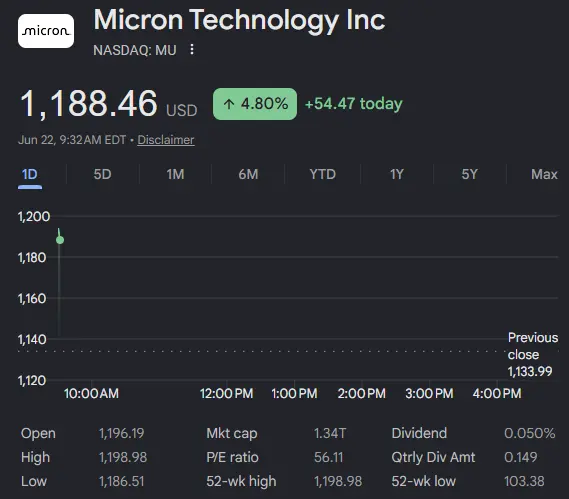Click the Micron Technology Inc title
The width and height of the screenshot is (569, 499).
[240, 20]
